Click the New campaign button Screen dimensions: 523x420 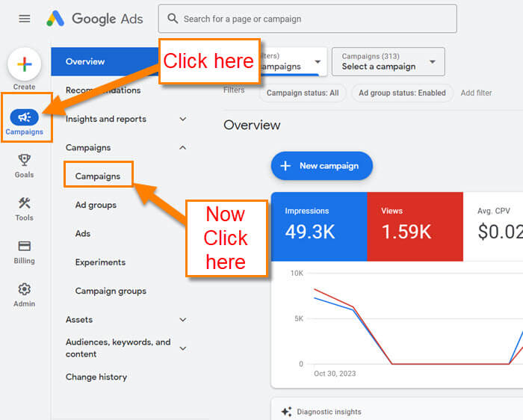tap(322, 166)
